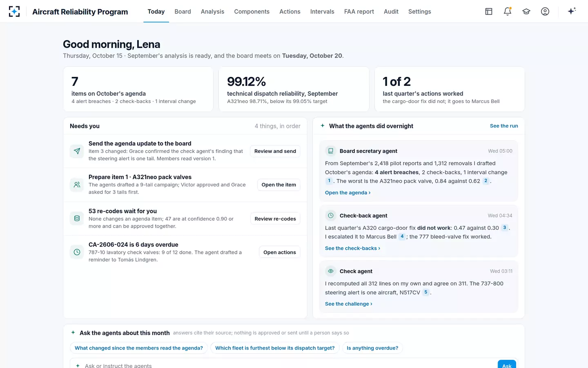Click the Check agent eye icon

[x=331, y=271]
